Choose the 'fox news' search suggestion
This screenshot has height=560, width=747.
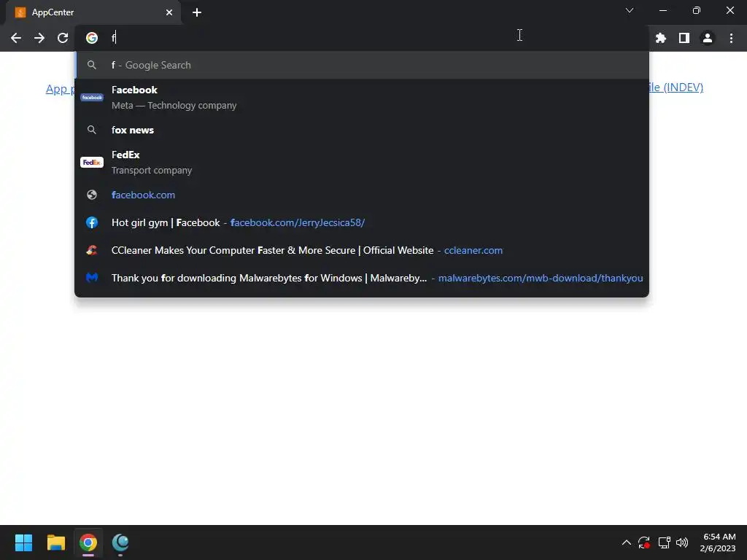(x=362, y=130)
